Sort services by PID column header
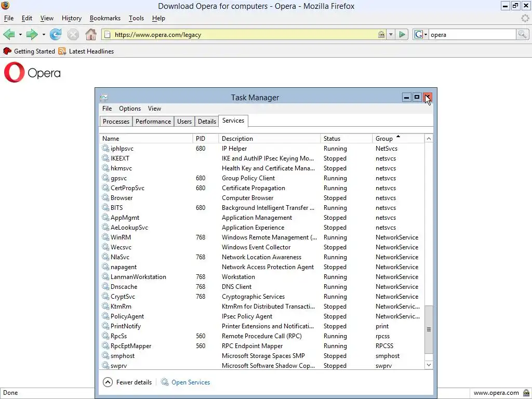This screenshot has width=532, height=399. (x=206, y=138)
